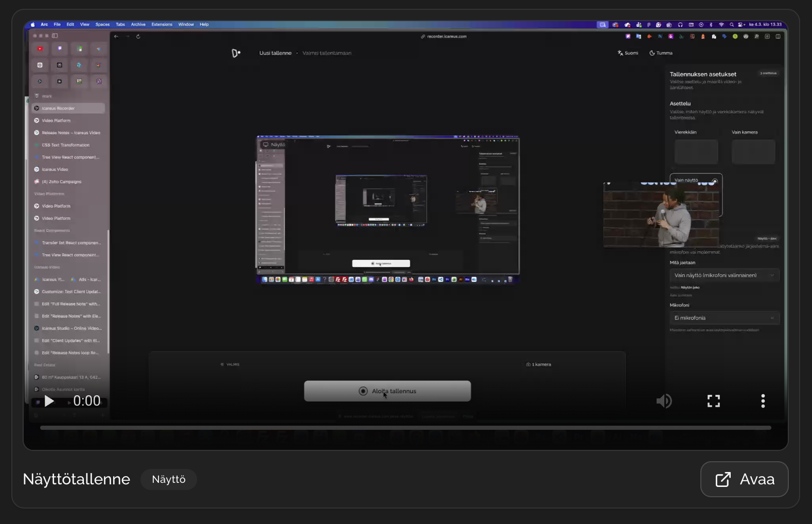
Task: Mute the video with speaker icon
Action: 664,401
